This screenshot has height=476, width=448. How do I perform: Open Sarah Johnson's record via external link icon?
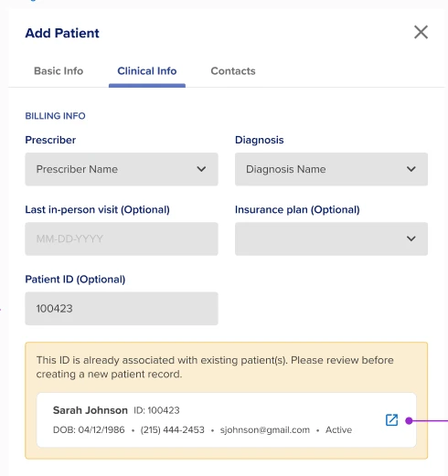click(x=391, y=420)
